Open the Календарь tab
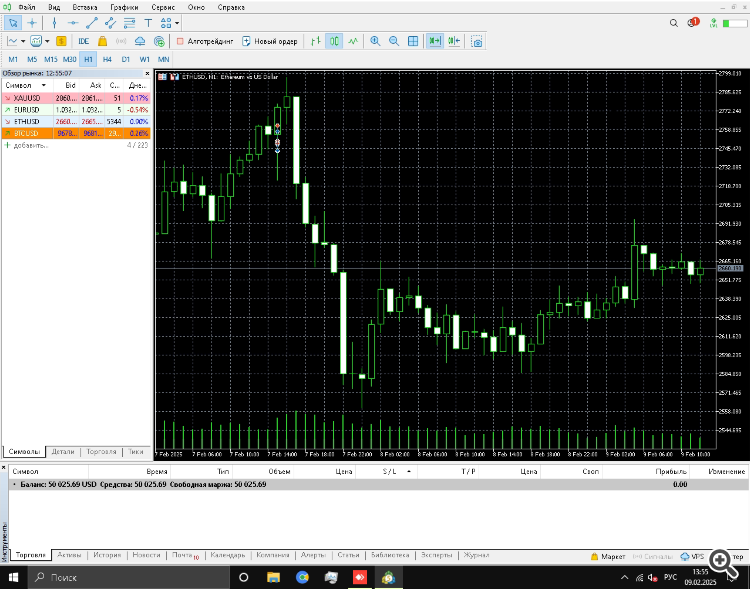Viewport: 750px width, 589px height. point(228,555)
